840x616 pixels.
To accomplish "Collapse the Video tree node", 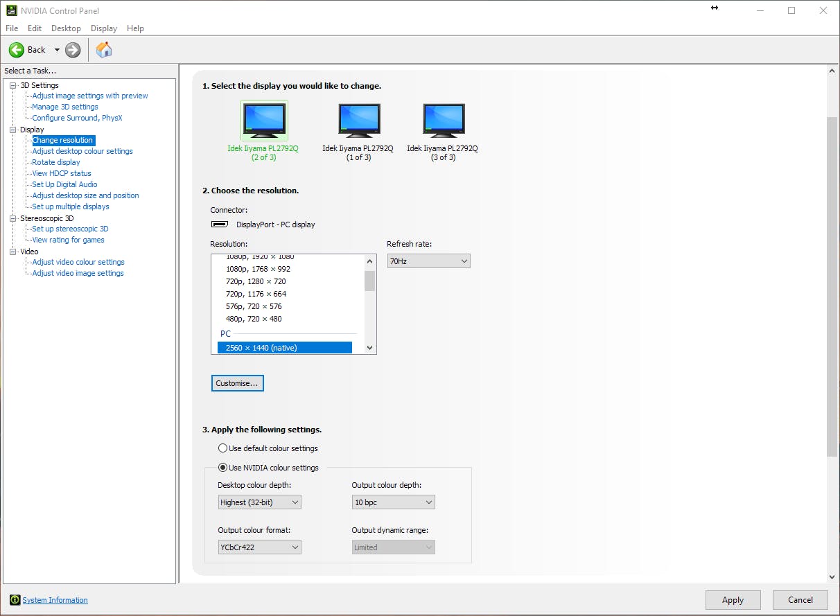I will pos(12,252).
